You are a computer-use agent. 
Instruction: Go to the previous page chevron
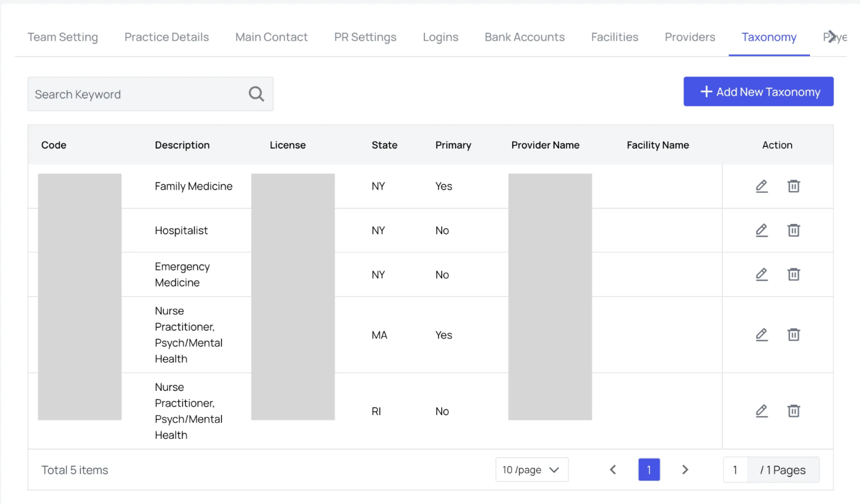(613, 470)
